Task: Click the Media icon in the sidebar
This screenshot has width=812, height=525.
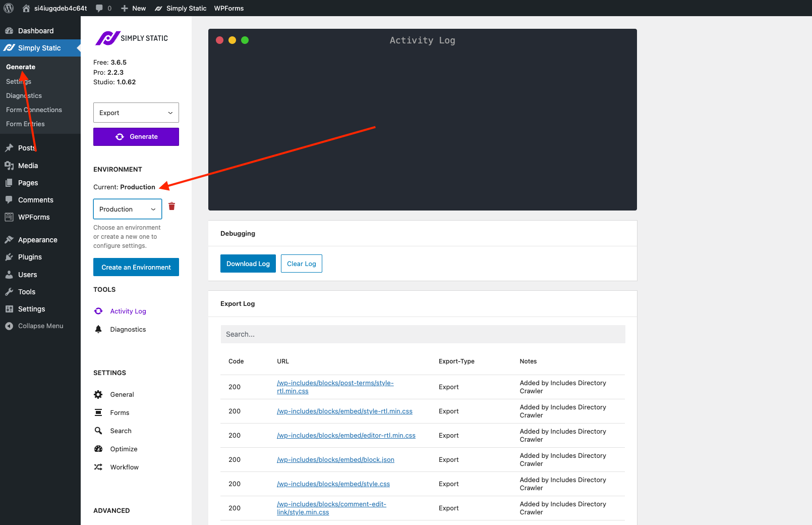Action: point(9,166)
